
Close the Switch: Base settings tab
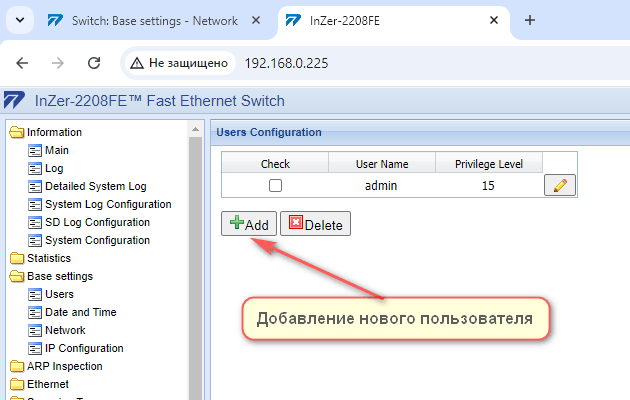coord(256,20)
